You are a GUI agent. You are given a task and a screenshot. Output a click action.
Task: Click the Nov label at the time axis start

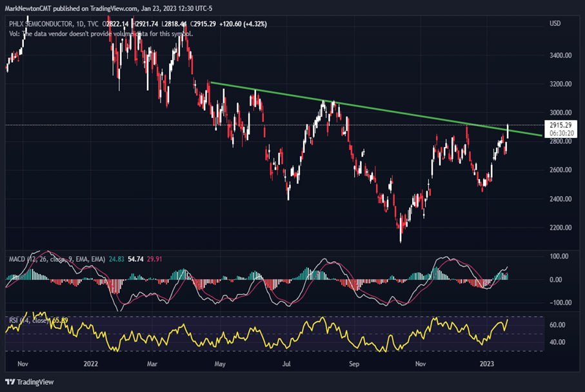coord(23,364)
